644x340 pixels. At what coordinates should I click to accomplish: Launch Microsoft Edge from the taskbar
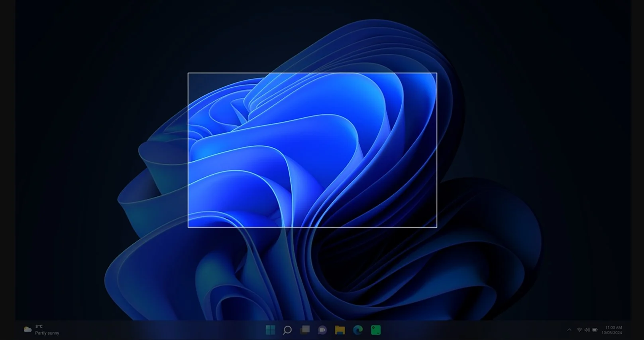tap(358, 330)
